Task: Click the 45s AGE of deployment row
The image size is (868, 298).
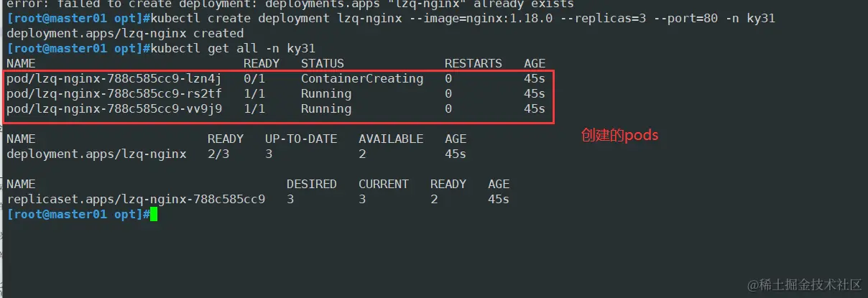Action: (456, 154)
